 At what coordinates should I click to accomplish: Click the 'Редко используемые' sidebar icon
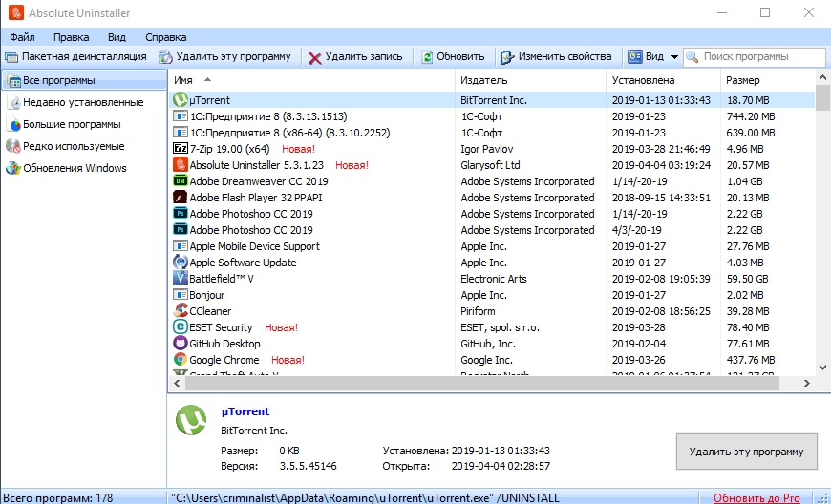point(12,146)
